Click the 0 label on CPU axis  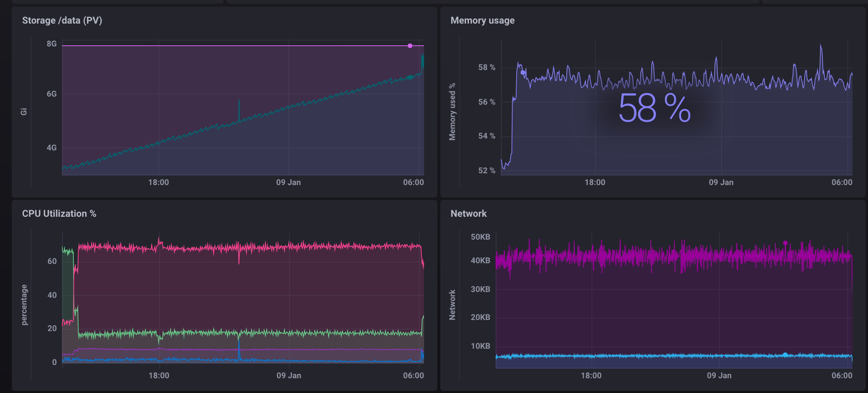(x=54, y=362)
